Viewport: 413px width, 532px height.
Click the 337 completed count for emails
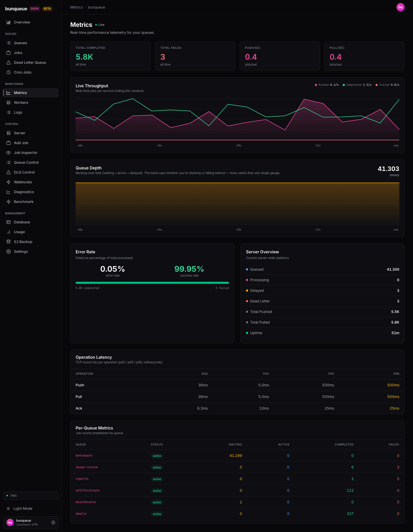(350, 514)
